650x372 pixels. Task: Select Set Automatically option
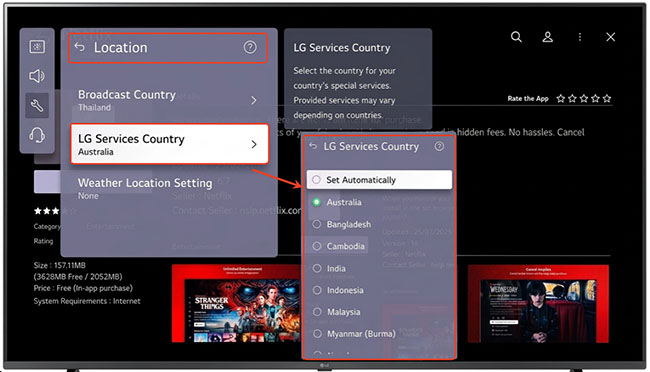point(379,180)
